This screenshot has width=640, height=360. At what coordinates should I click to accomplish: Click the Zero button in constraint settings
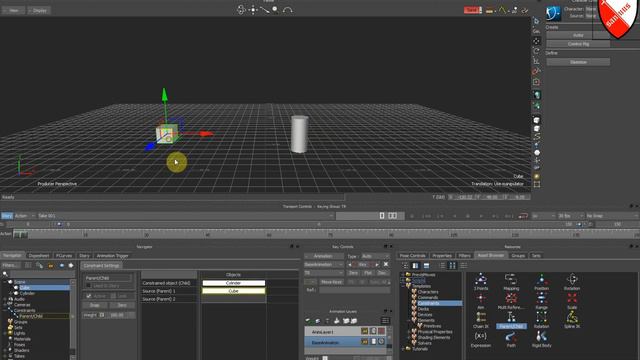[x=122, y=305]
